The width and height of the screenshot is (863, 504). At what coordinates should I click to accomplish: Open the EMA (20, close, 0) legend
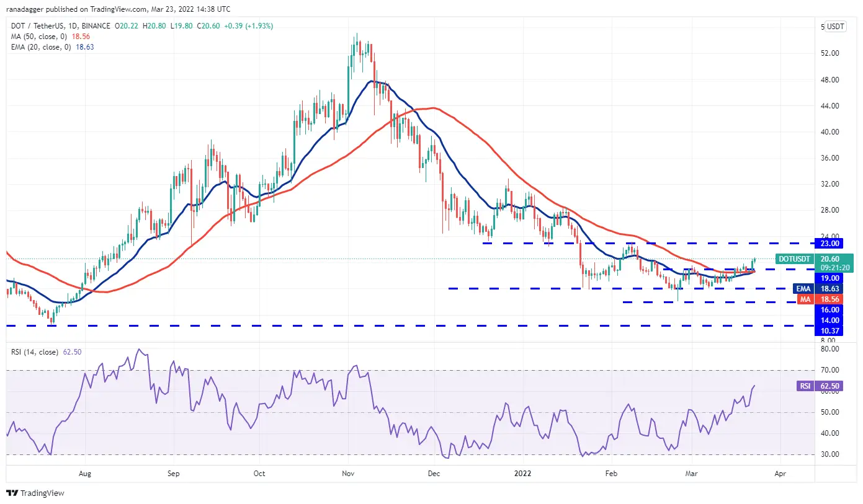click(41, 46)
